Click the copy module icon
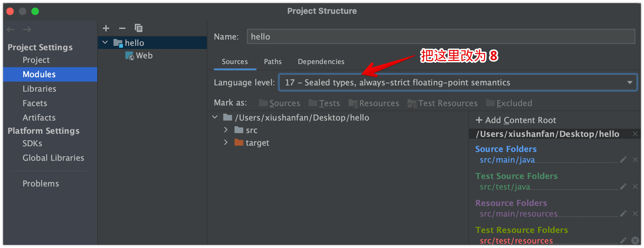The height and width of the screenshot is (248, 644). [x=138, y=28]
